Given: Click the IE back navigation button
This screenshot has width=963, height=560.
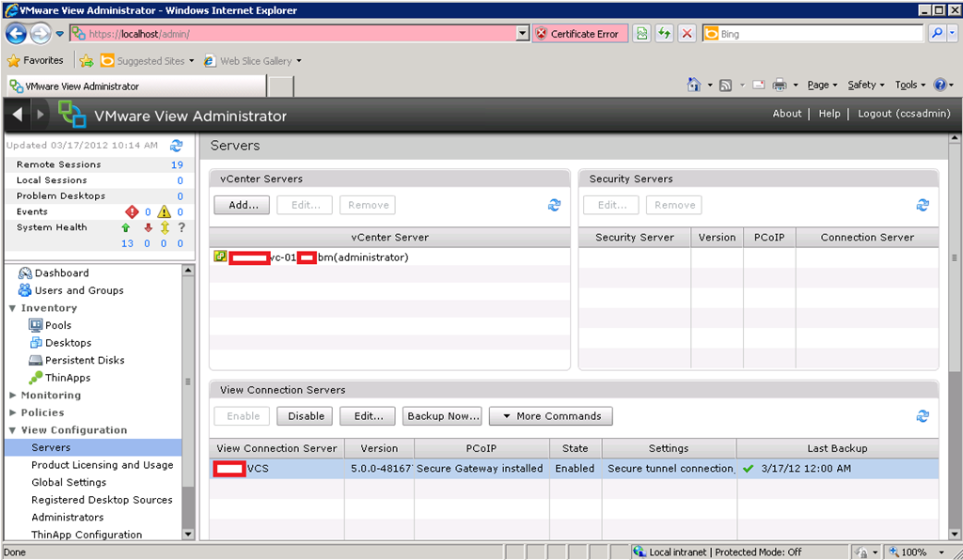Looking at the screenshot, I should click(x=16, y=34).
